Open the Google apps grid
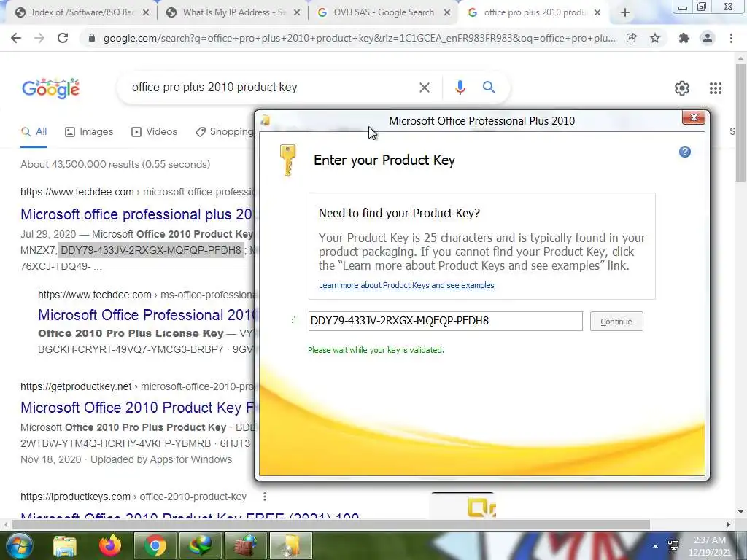The height and width of the screenshot is (560, 747). 715,88
